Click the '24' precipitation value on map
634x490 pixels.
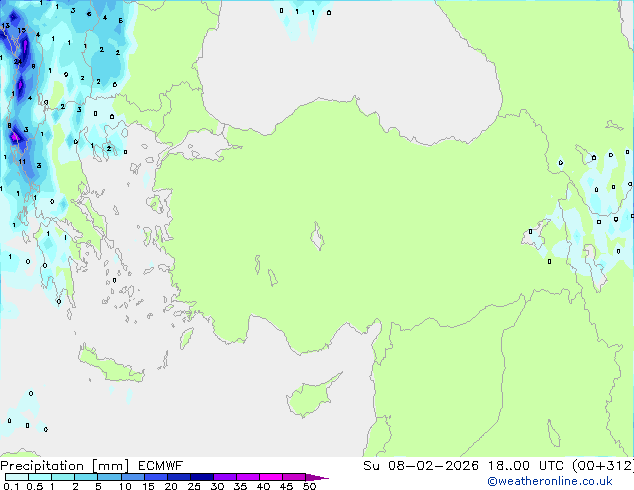tap(17, 62)
